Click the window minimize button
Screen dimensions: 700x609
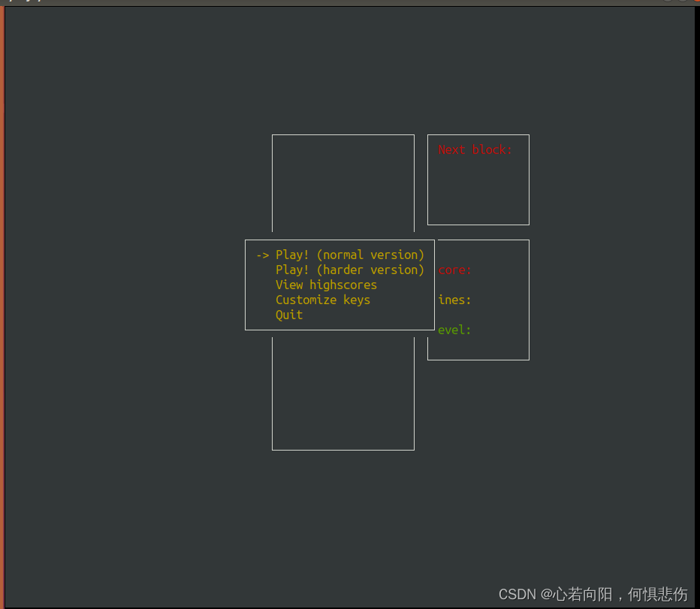(x=667, y=2)
